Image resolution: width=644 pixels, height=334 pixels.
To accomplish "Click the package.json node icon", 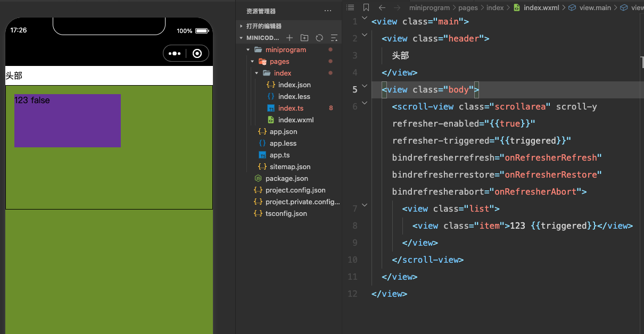I will tap(258, 178).
